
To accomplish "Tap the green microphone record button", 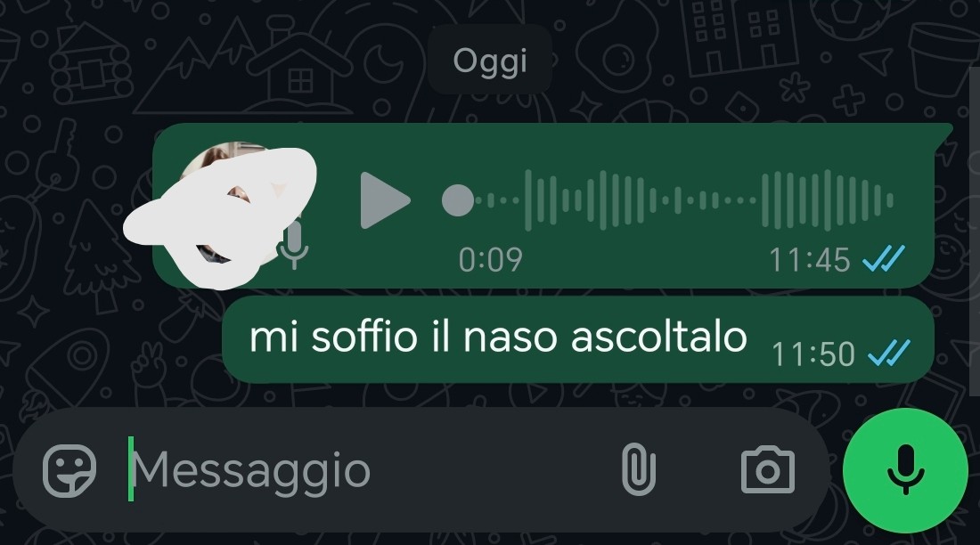I will [x=906, y=470].
